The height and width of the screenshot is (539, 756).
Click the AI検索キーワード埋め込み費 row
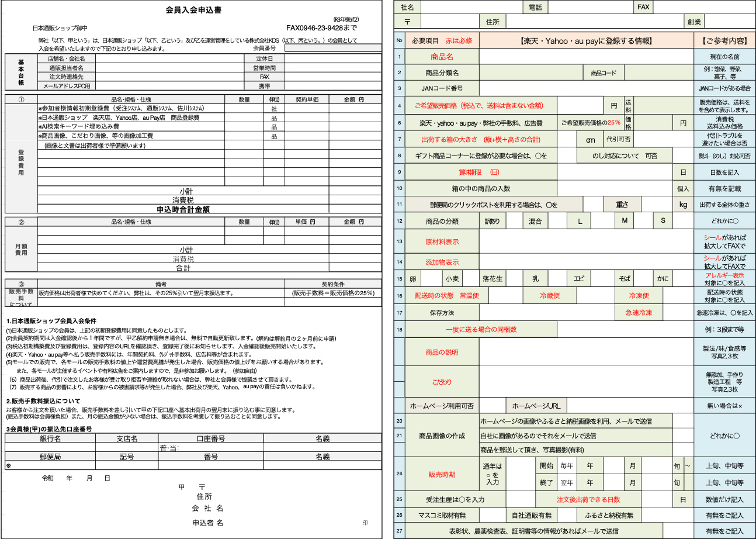78,126
